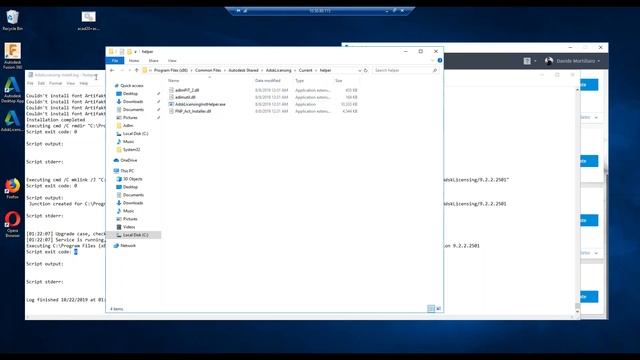
Task: Open the Home ribbon tab
Action: point(134,60)
